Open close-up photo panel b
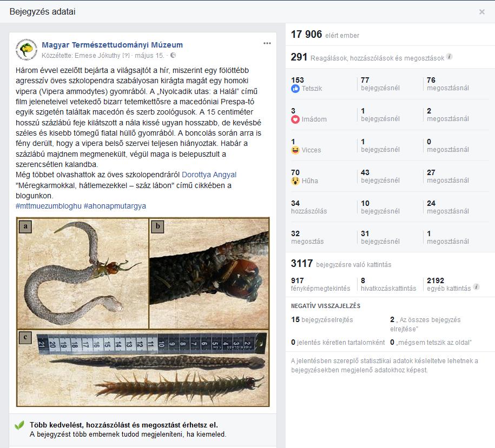Image resolution: width=495 pixels, height=448 pixels. point(209,273)
